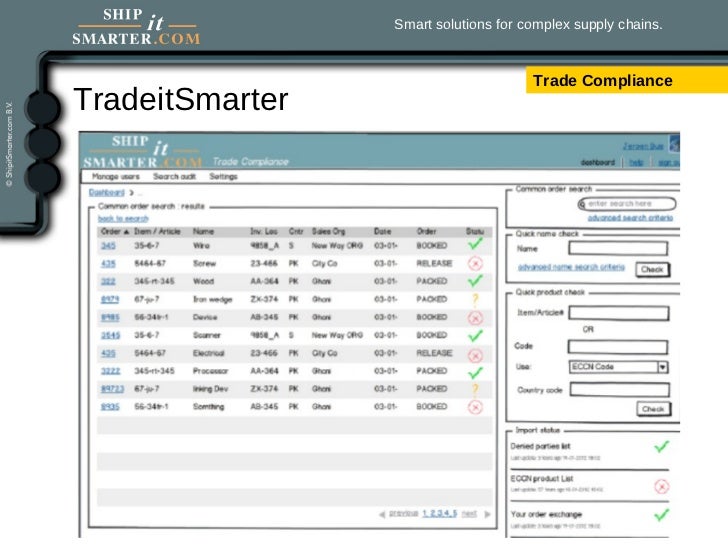
Task: Click the magnifier icon in Common order search
Action: 582,204
